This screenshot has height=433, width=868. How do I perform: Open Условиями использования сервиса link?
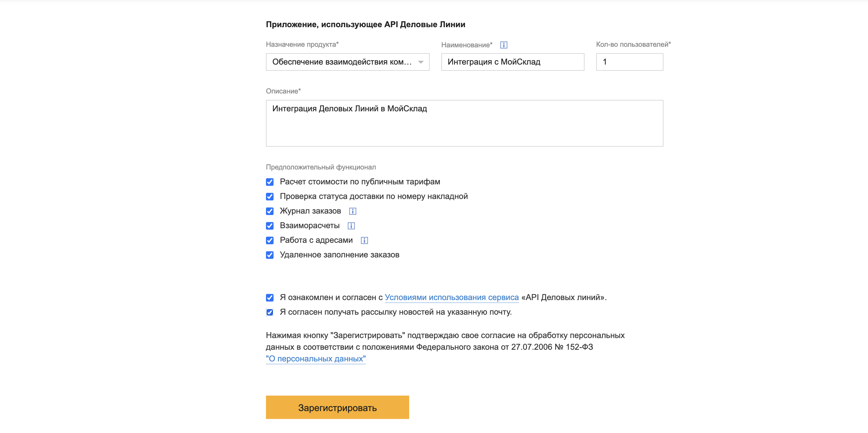click(x=452, y=297)
